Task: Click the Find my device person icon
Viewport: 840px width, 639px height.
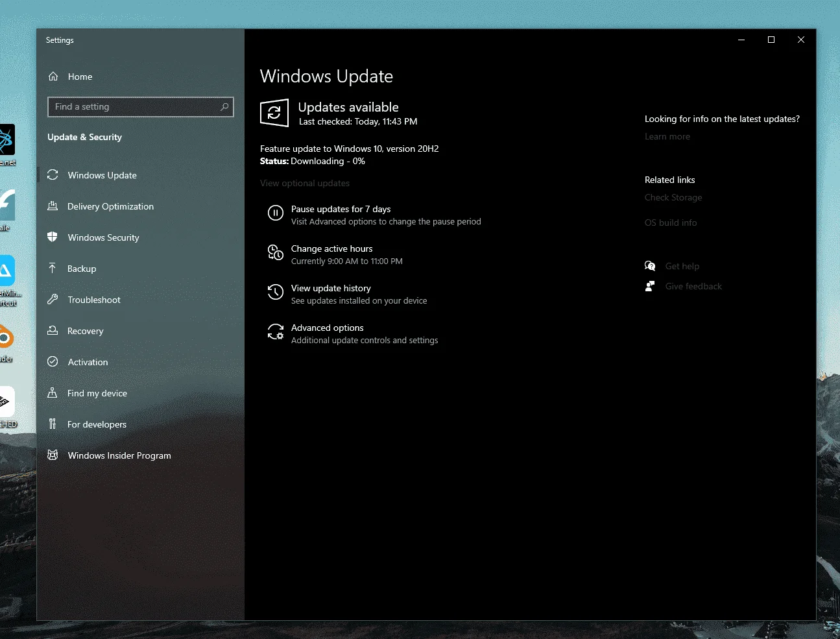Action: click(53, 393)
